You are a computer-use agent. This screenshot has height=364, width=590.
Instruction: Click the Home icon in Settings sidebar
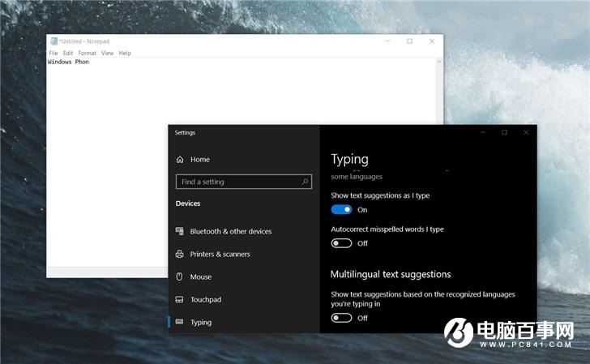(x=180, y=160)
